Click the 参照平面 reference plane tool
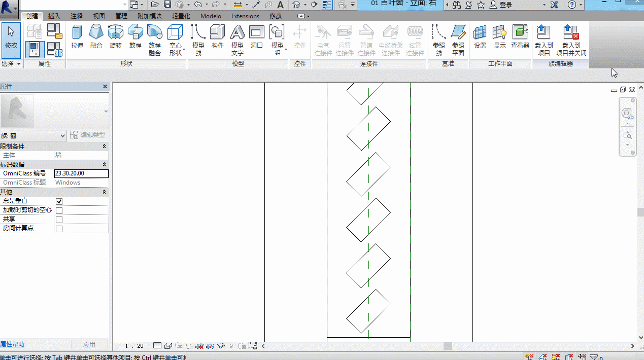This screenshot has height=360, width=644. pyautogui.click(x=458, y=40)
